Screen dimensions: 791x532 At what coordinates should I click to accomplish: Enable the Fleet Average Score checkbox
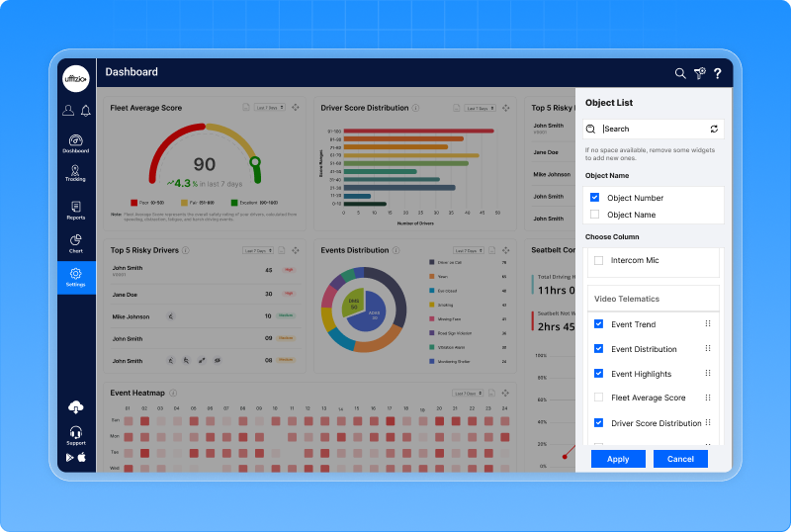598,398
